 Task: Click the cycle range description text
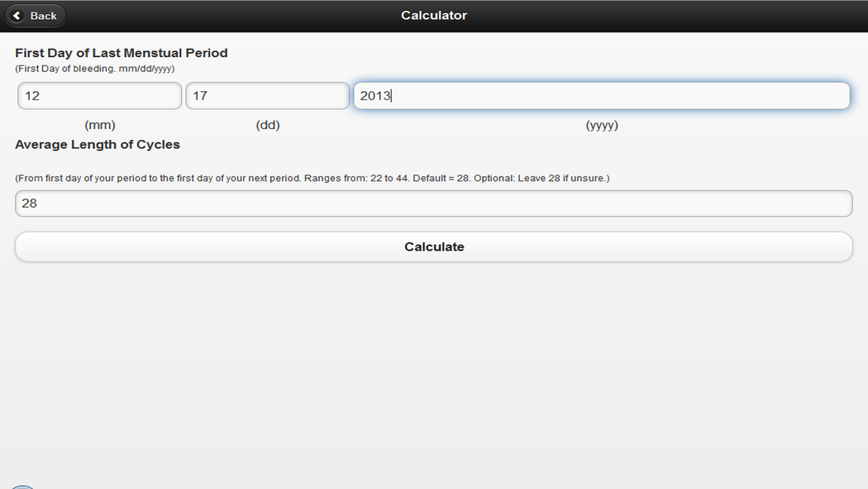[x=312, y=178]
